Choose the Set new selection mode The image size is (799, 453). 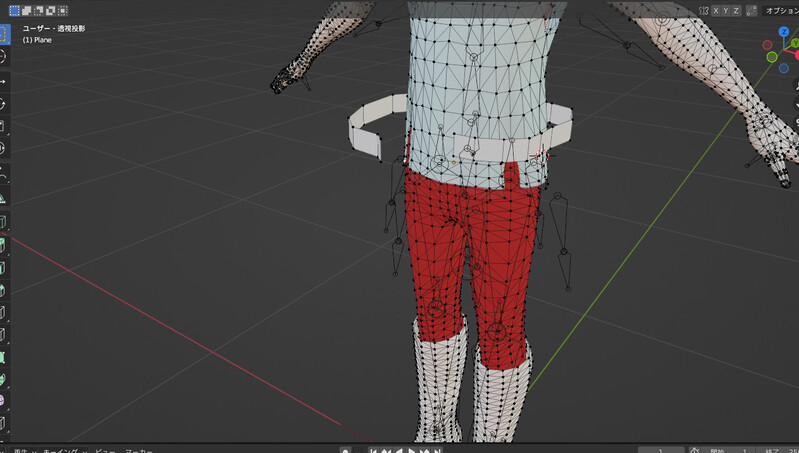14,10
